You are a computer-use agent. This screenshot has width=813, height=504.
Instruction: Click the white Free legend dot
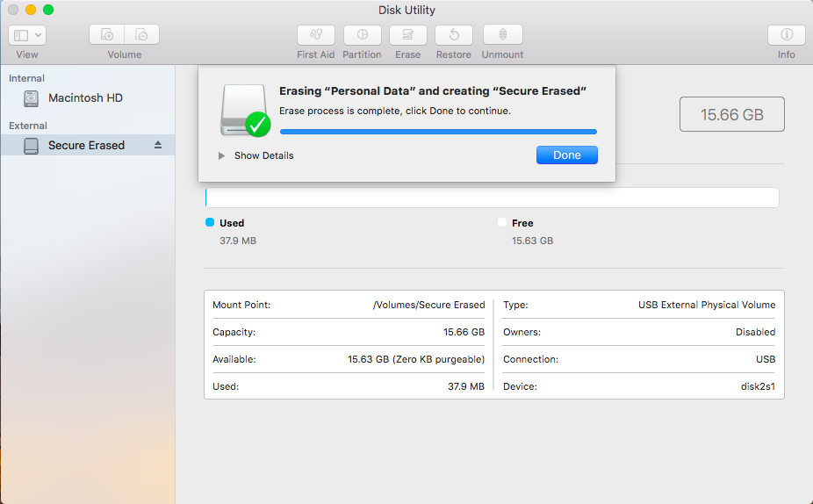pos(502,222)
